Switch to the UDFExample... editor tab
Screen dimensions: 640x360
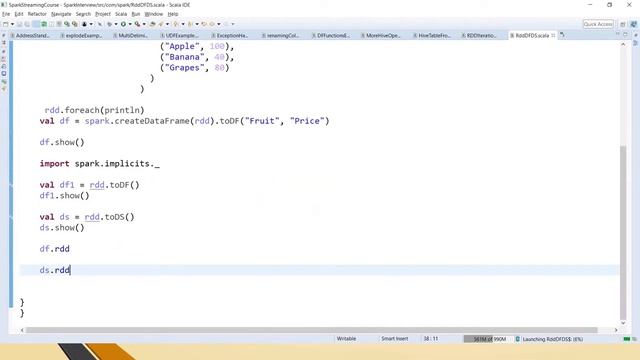(x=179, y=36)
